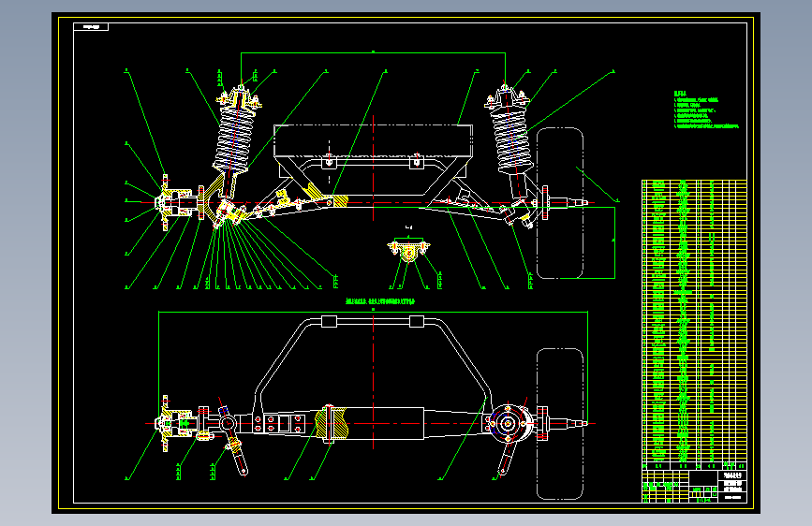Click the left coil spring in the front view
This screenshot has width=812, height=526.
click(x=233, y=139)
